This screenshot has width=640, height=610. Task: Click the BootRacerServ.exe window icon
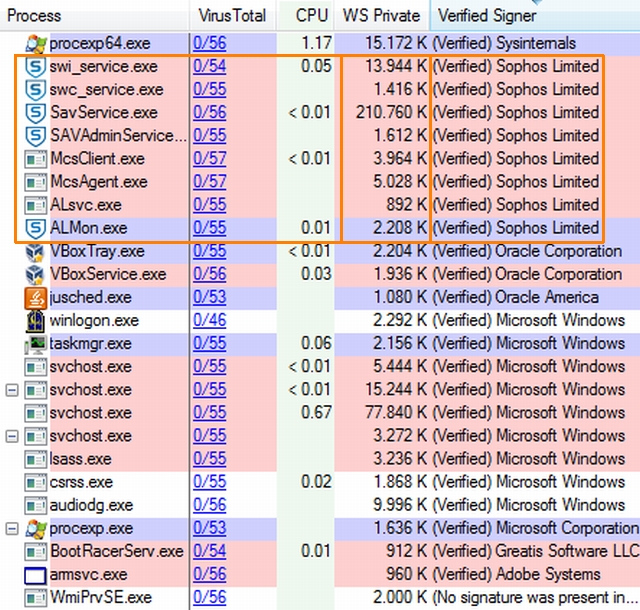coord(36,552)
